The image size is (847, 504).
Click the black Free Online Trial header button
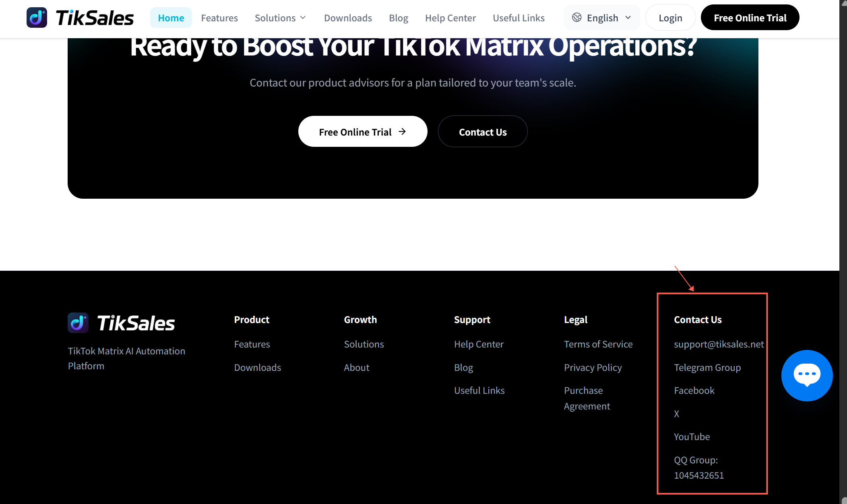click(x=750, y=18)
